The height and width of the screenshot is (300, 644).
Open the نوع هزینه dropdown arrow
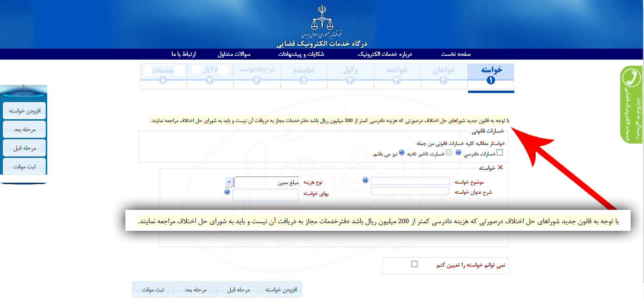229,182
